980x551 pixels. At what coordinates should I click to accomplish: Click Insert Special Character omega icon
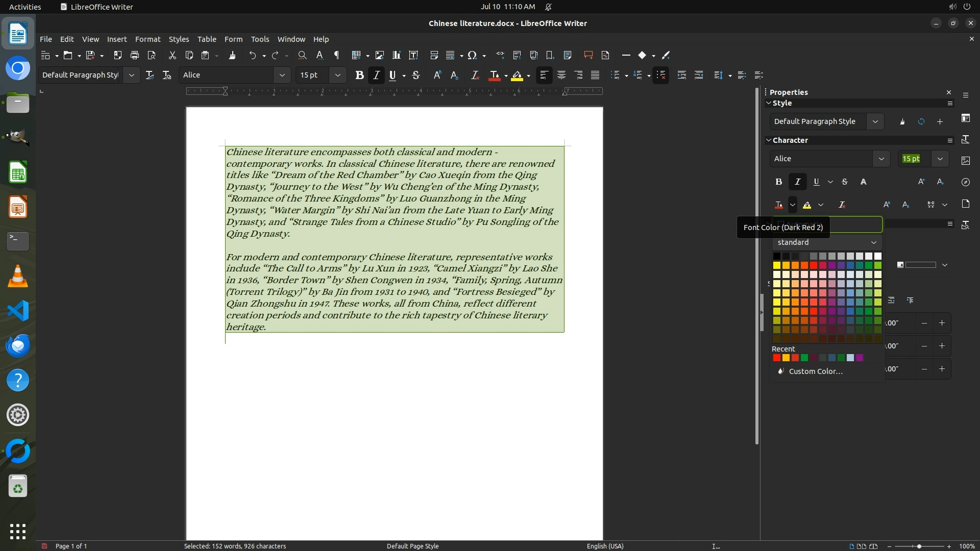point(472,55)
